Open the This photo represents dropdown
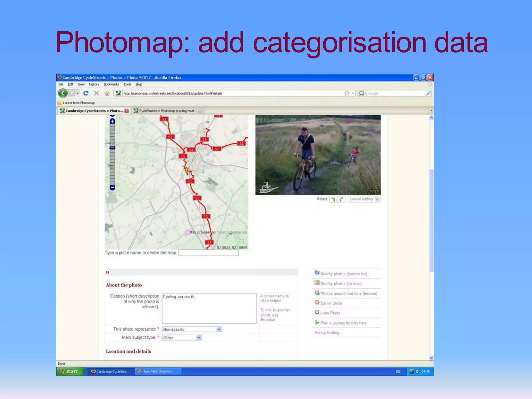 point(192,329)
